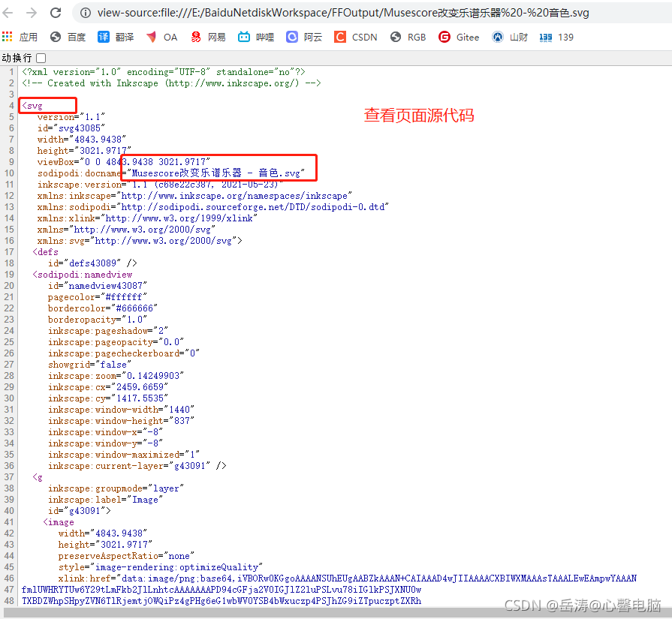Click the inkscape:window-width="1440" attribute

(122, 410)
